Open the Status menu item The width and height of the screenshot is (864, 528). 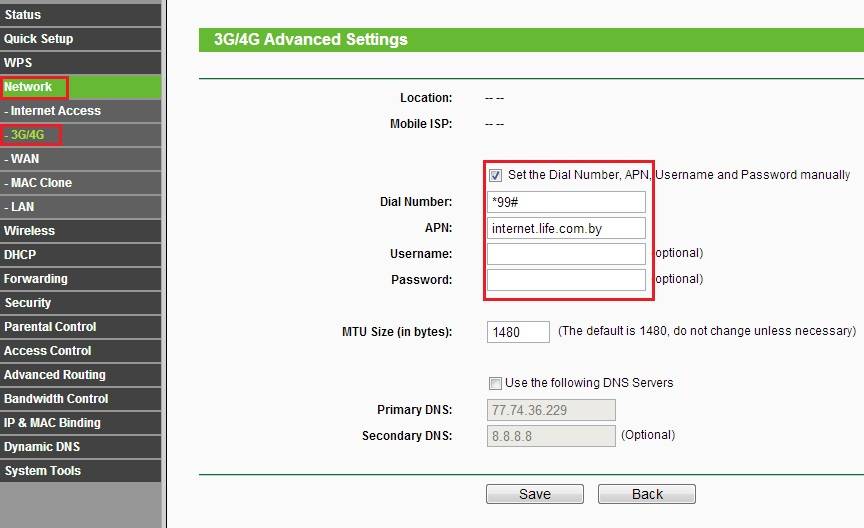click(80, 15)
